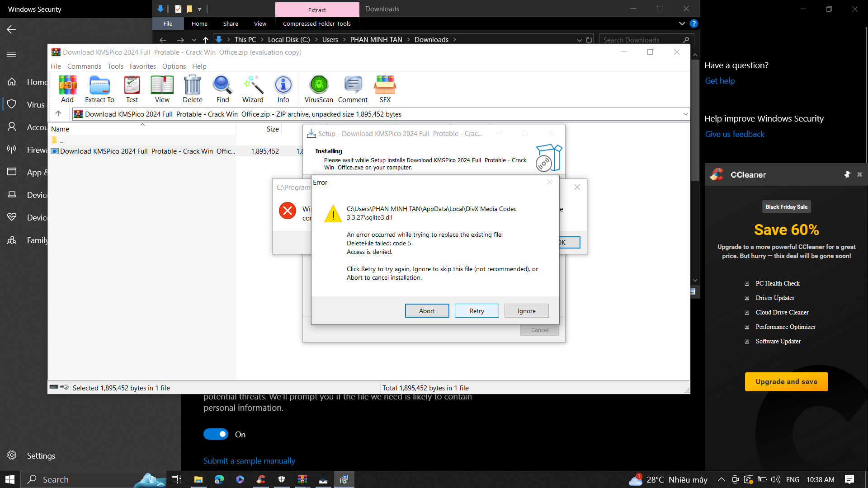Click the Upgrade and save button

pos(786,382)
